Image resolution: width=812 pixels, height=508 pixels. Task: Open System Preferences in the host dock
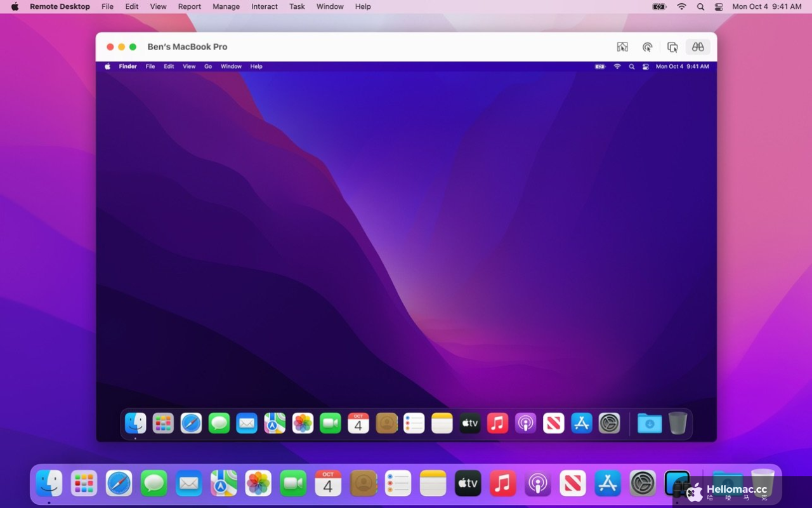tap(643, 483)
